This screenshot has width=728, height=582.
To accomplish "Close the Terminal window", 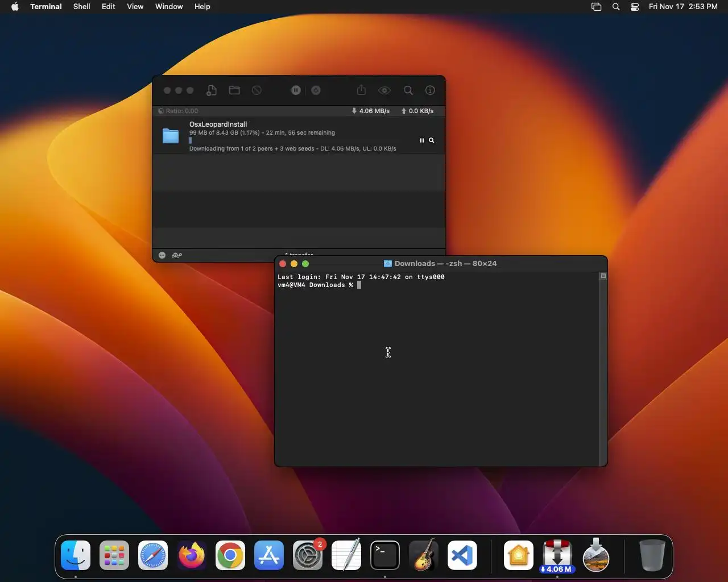I will pyautogui.click(x=283, y=264).
